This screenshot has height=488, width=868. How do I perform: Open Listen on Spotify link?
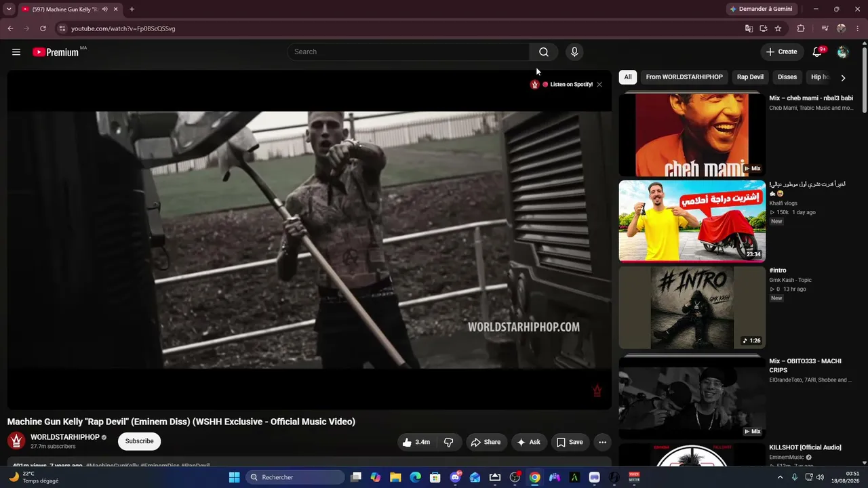point(571,85)
